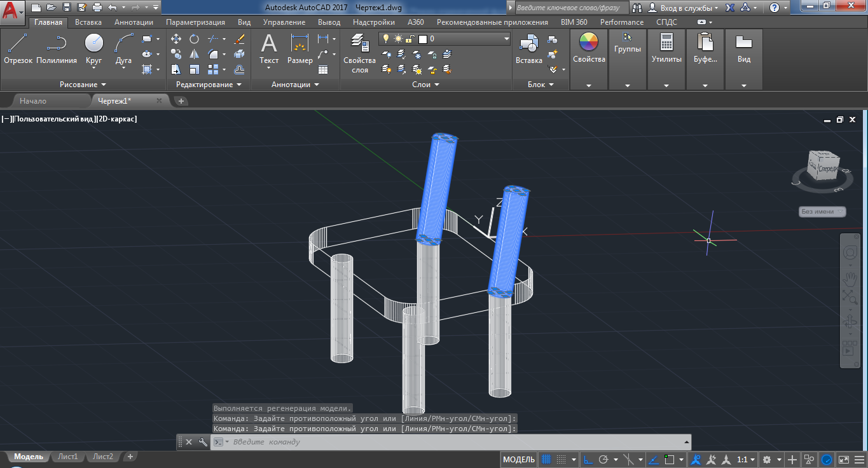Click the viewport label Пользовательский вид

tap(53, 119)
